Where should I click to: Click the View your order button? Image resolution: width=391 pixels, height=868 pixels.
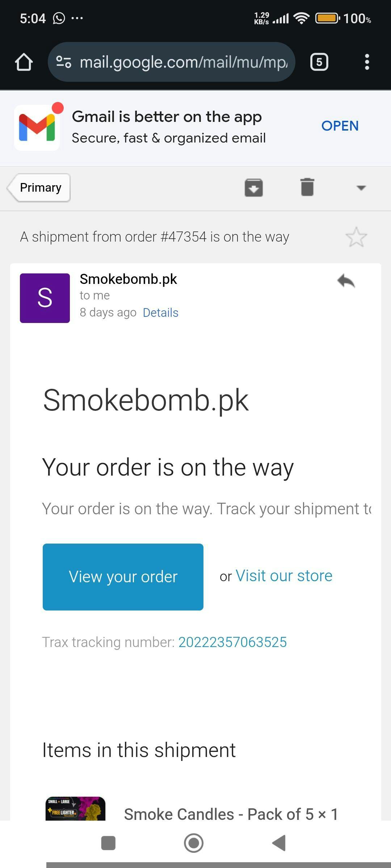tap(123, 577)
